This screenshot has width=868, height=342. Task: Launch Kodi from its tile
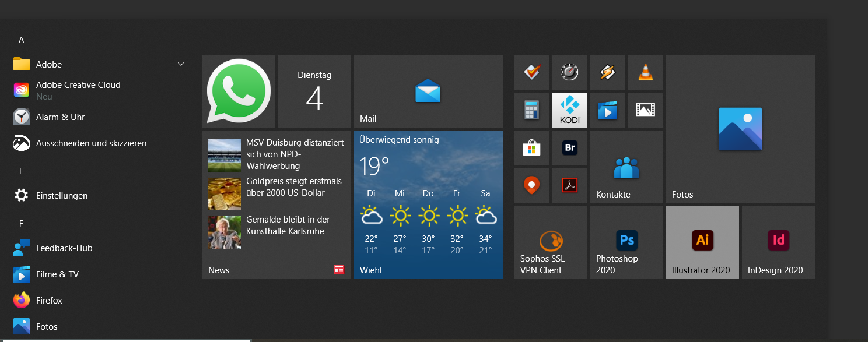[570, 110]
